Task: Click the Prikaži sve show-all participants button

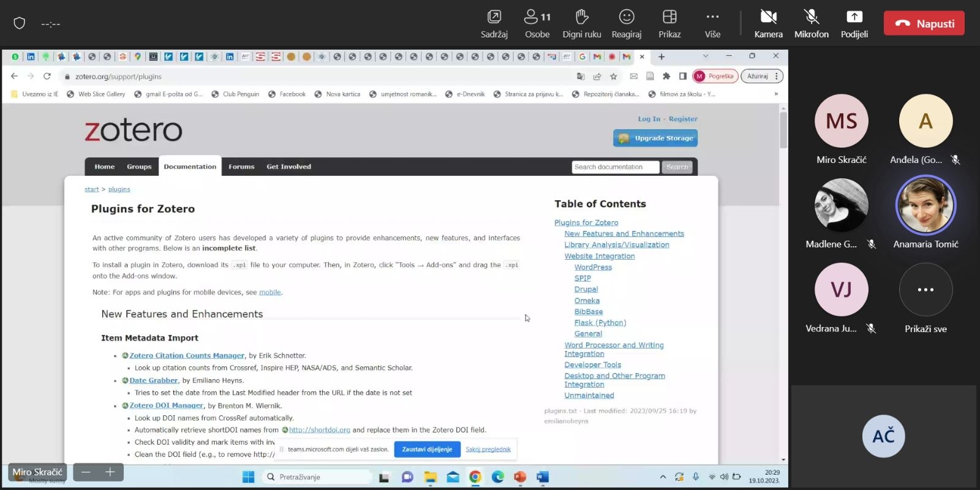Action: (x=925, y=299)
